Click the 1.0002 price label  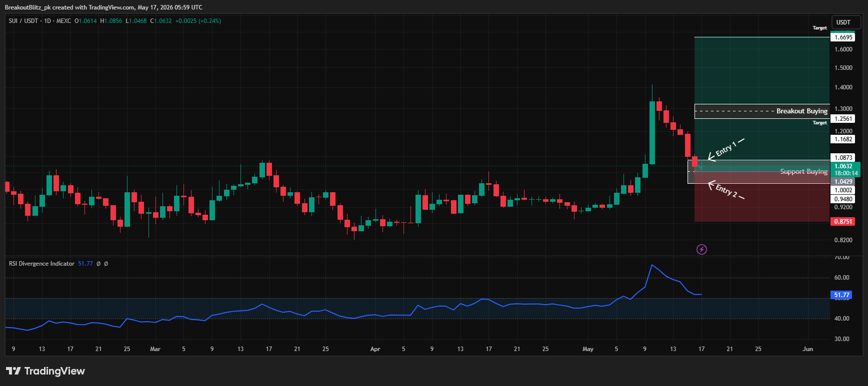pos(843,190)
